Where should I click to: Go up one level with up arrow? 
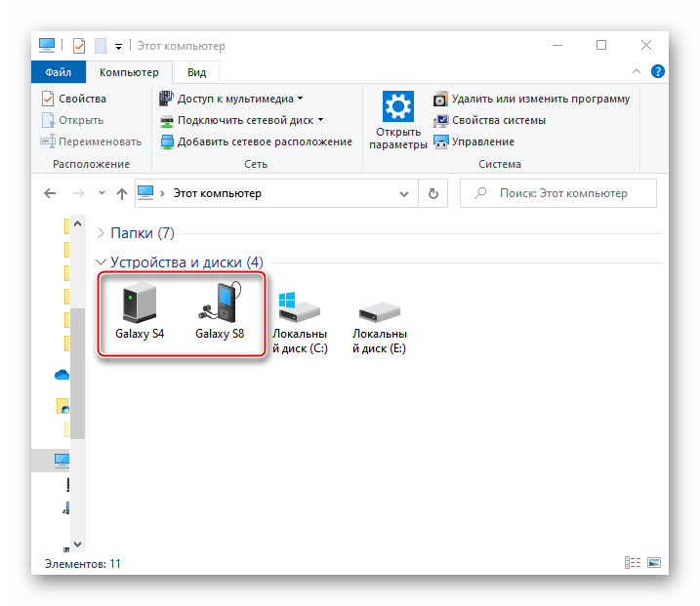121,193
